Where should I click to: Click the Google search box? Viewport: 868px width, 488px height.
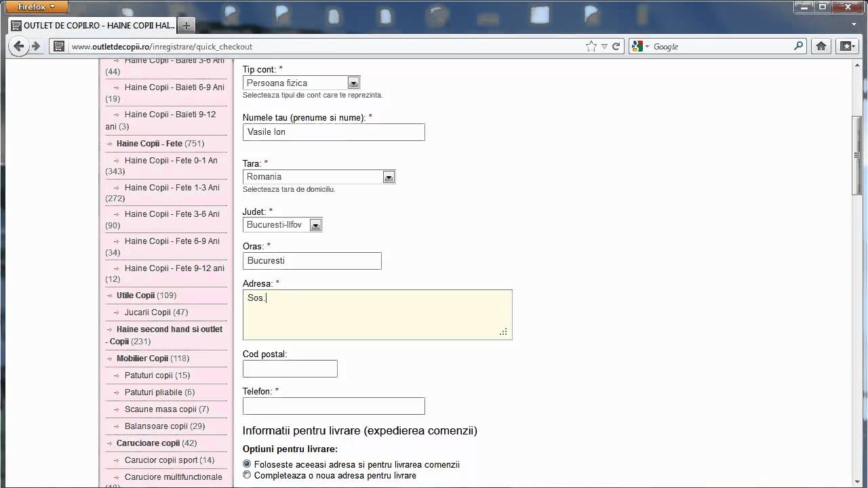721,46
